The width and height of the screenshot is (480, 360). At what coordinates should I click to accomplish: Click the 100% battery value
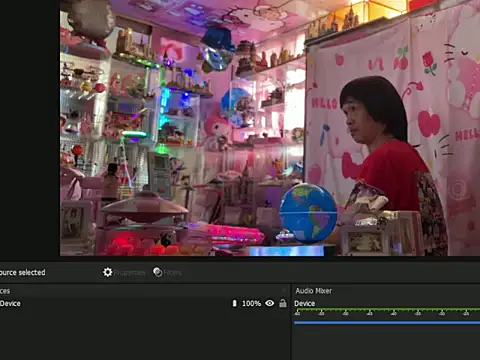pos(251,304)
